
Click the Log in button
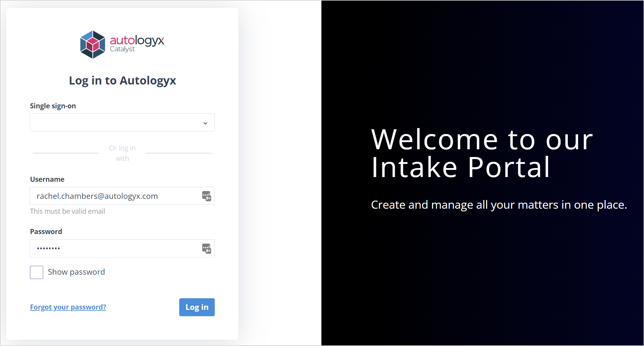[197, 307]
